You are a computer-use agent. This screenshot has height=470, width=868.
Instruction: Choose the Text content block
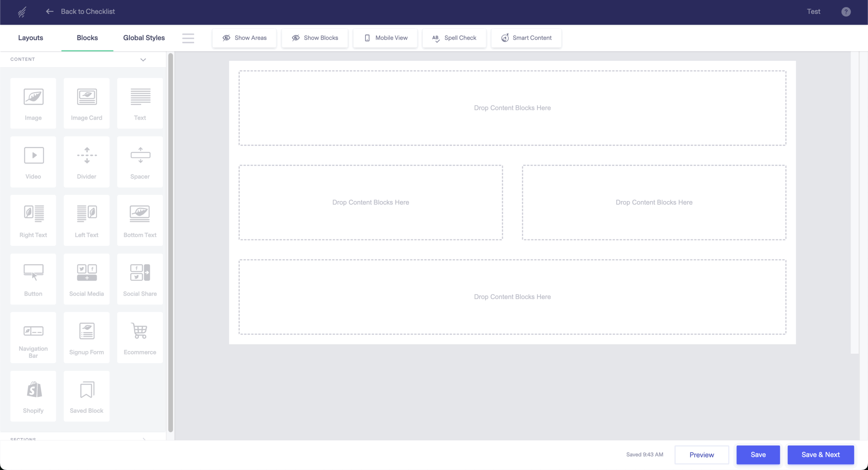coord(140,103)
